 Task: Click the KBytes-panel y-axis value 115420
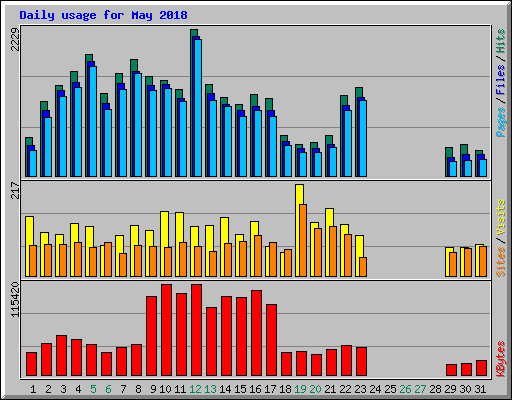(x=15, y=299)
